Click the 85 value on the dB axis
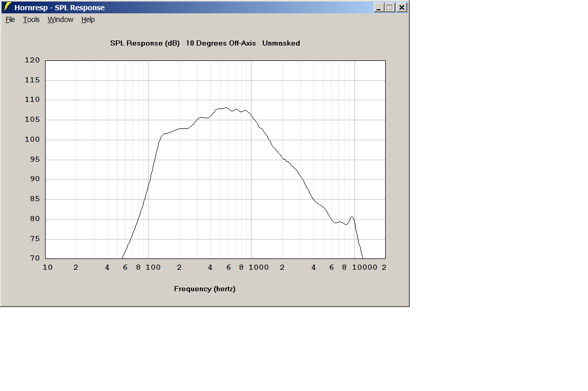 coord(35,199)
